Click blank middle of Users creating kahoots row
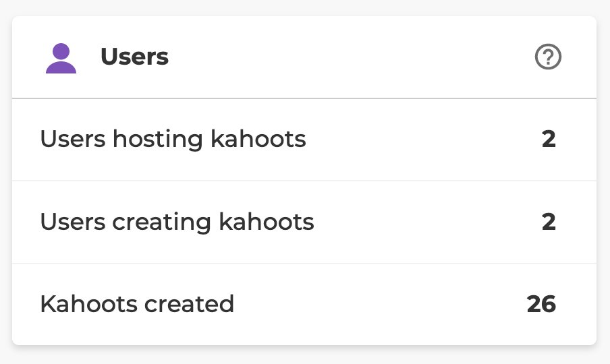Image resolution: width=610 pixels, height=364 pixels. click(x=425, y=222)
